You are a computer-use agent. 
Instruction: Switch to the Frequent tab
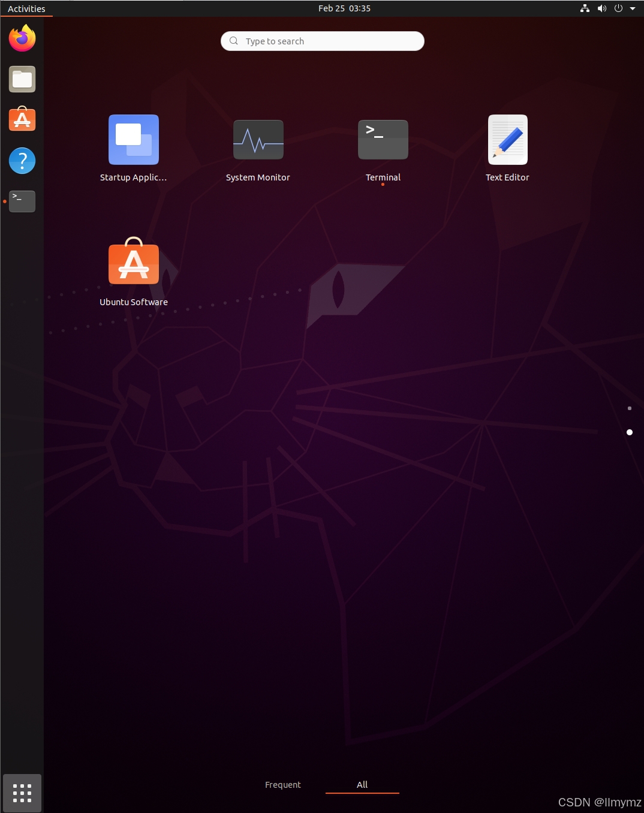[x=283, y=784]
